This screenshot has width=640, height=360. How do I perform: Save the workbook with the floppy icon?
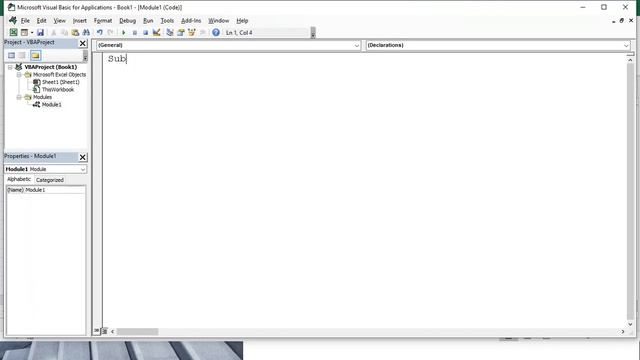coord(40,32)
